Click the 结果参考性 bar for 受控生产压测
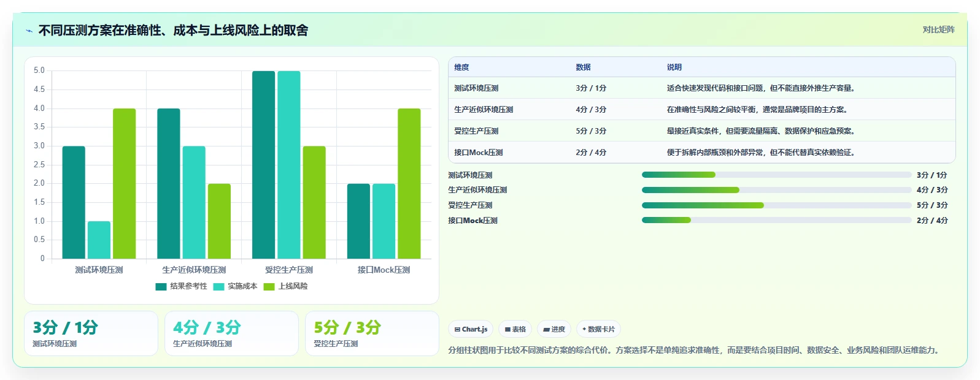 pyautogui.click(x=264, y=165)
